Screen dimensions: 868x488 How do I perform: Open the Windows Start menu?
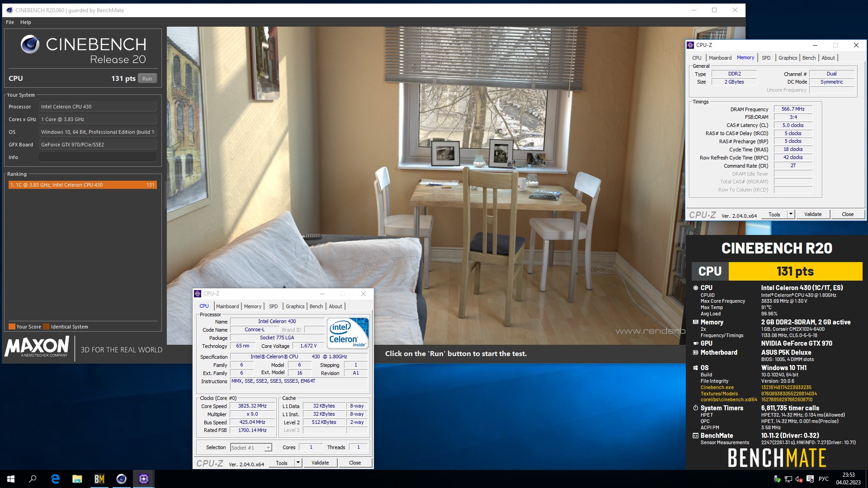click(11, 479)
